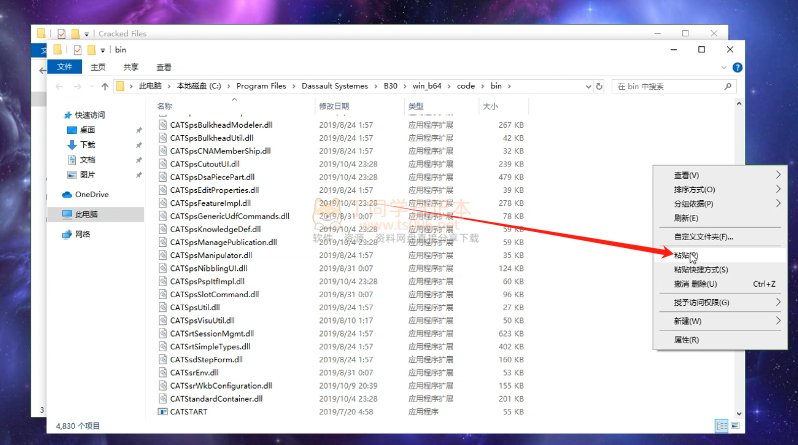Open the address bar history dropdown
Image resolution: width=798 pixels, height=445 pixels.
tap(588, 87)
